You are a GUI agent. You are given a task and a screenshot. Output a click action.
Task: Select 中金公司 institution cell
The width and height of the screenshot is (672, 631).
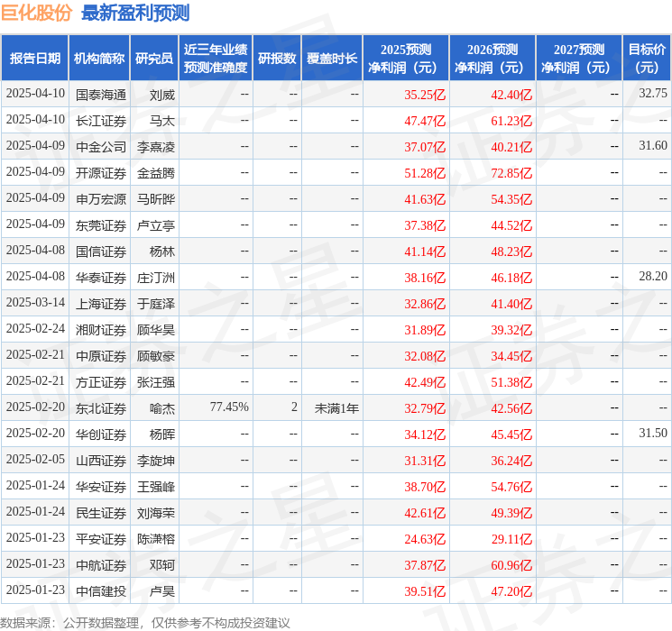101,147
